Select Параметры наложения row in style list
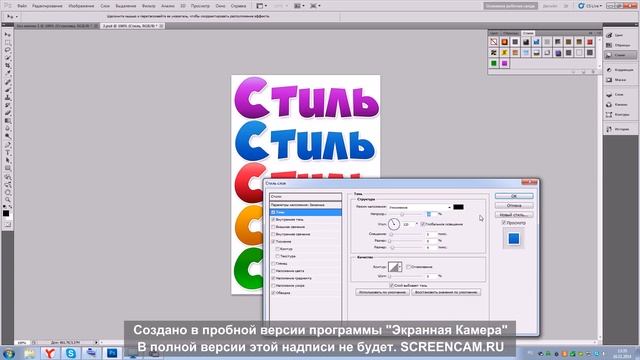This screenshot has height=360, width=640. 305,205
